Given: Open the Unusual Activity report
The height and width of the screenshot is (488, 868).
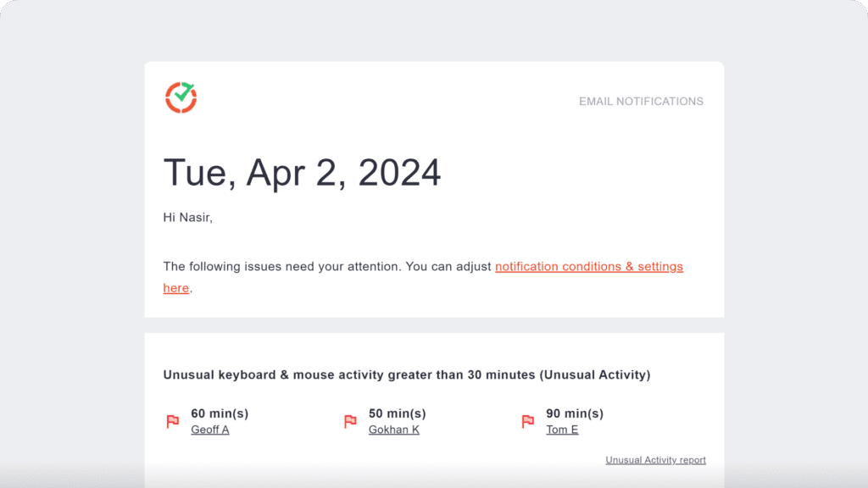Looking at the screenshot, I should pyautogui.click(x=655, y=459).
